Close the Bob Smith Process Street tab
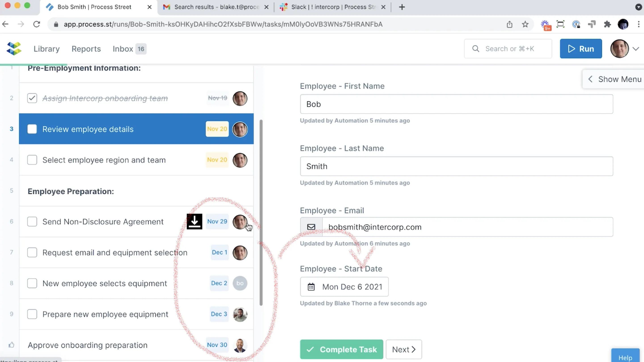Screen dimensions: 644x362 150,7
